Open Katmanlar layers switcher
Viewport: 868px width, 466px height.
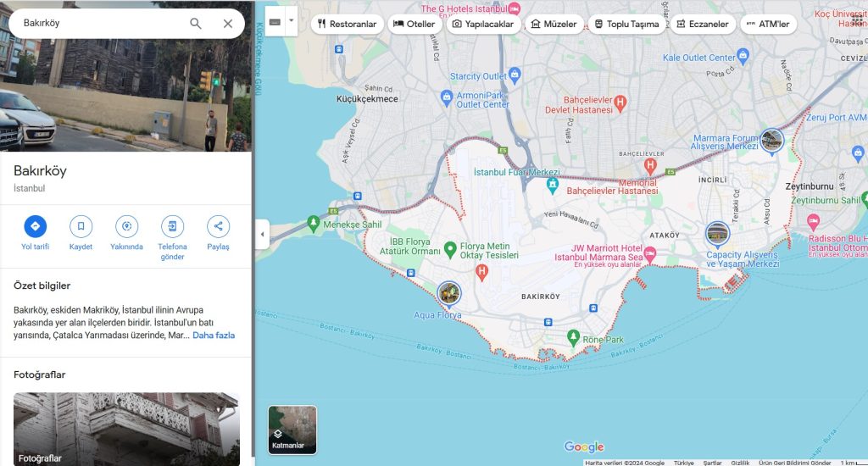click(x=292, y=430)
